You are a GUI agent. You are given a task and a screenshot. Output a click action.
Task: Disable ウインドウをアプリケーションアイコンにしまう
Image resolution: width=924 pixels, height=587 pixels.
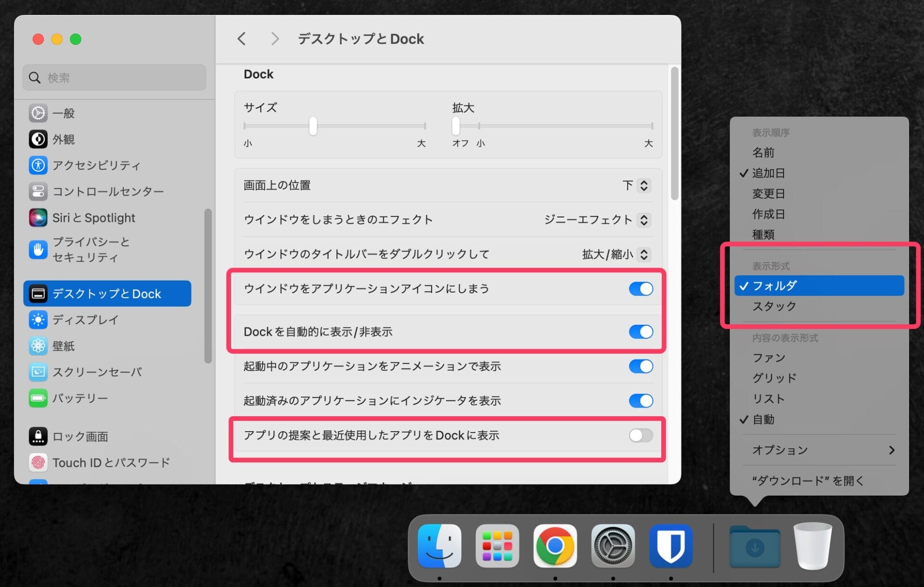click(x=641, y=289)
